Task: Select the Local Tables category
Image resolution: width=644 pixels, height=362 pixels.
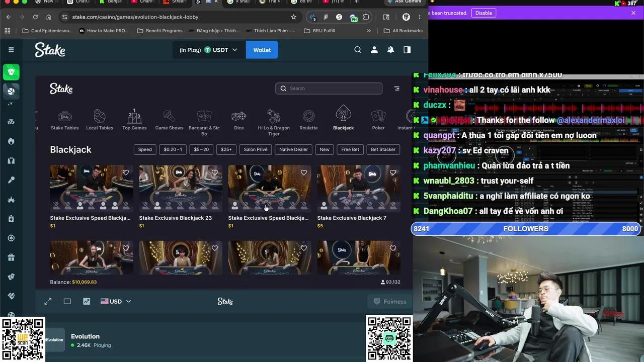Action: tap(100, 120)
